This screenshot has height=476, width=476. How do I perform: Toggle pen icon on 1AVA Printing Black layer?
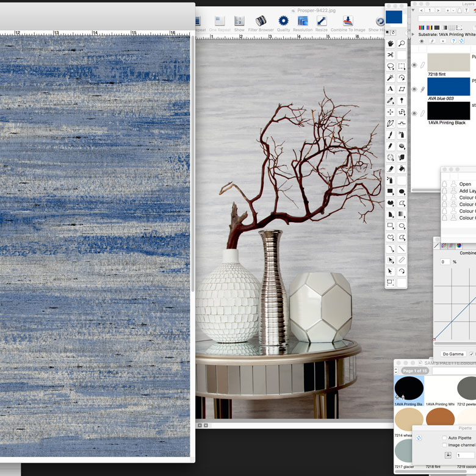click(422, 114)
